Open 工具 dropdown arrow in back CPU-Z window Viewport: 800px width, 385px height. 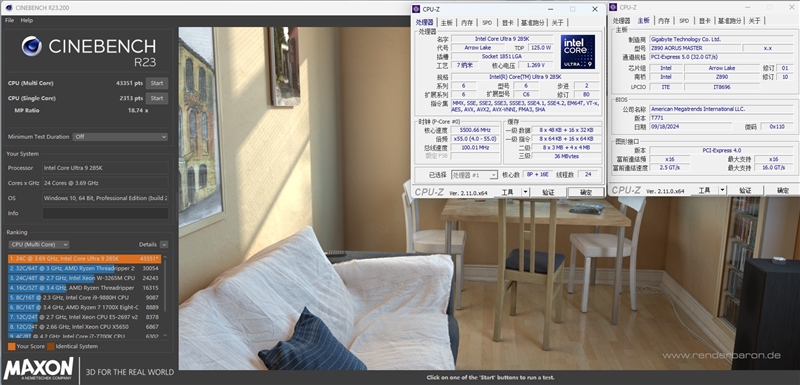click(x=722, y=190)
